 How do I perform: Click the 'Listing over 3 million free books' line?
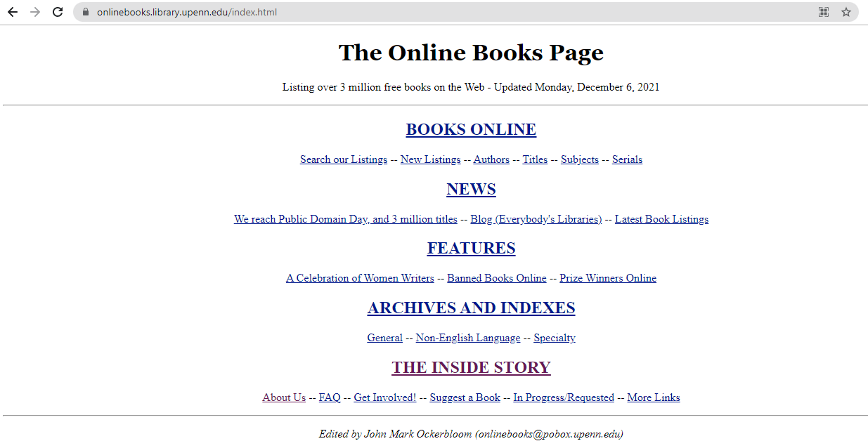pyautogui.click(x=471, y=87)
